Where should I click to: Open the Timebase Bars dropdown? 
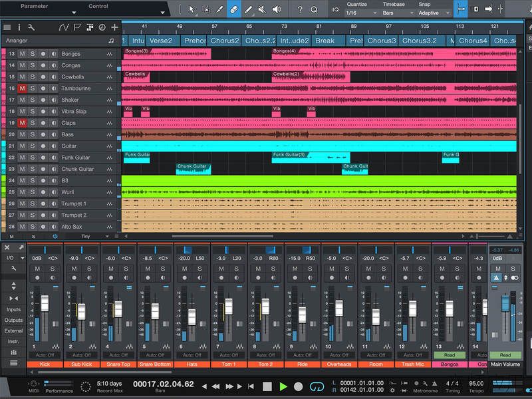click(x=398, y=13)
